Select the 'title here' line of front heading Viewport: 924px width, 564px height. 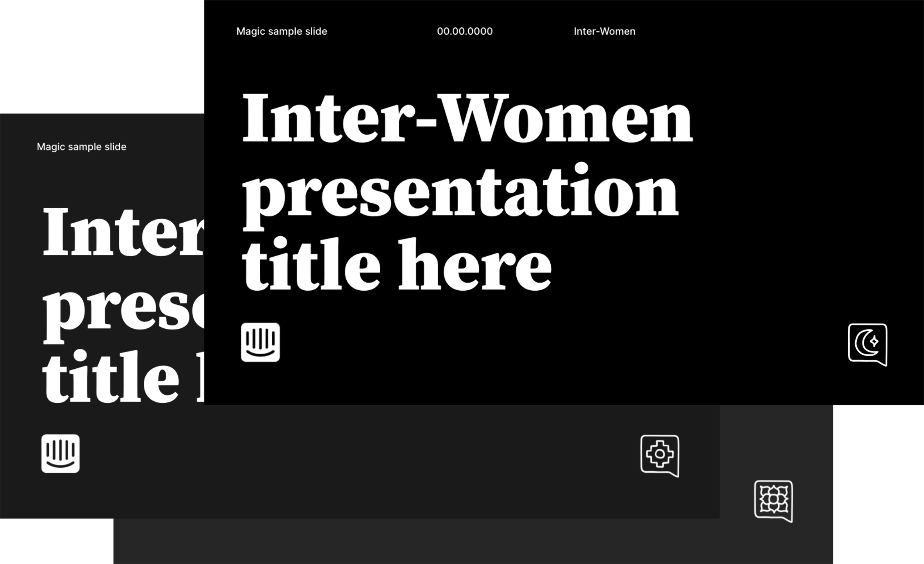pyautogui.click(x=396, y=264)
